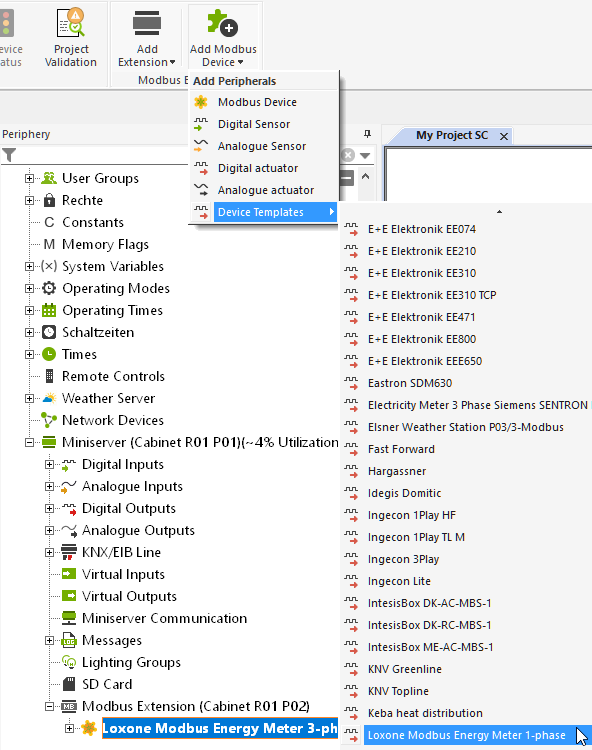Close the My Project SC tab
Viewport: 592px width, 750px height.
[x=504, y=136]
